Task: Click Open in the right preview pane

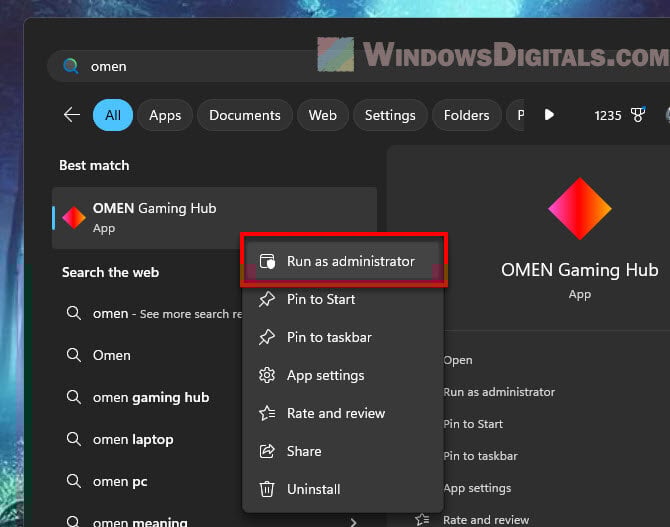Action: (458, 360)
